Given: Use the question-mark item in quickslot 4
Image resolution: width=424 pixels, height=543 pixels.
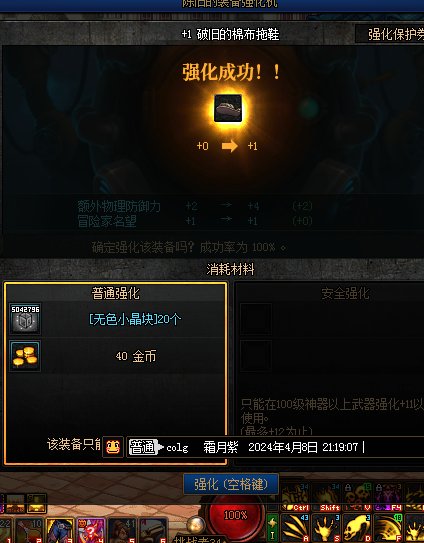Looking at the screenshot, I should tap(91, 530).
